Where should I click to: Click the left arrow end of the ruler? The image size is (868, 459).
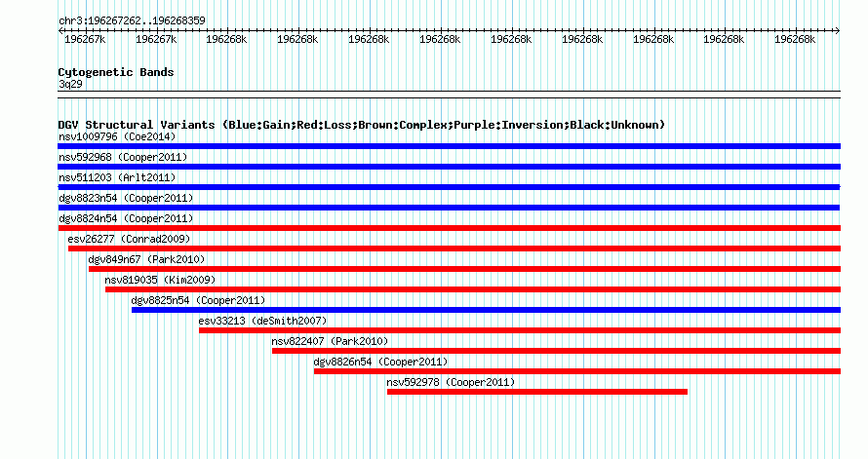(60, 31)
